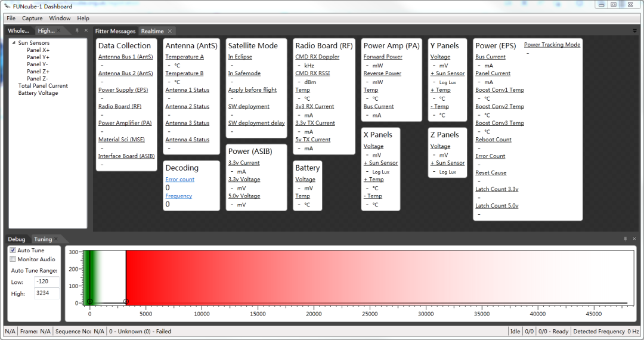Select Panel Y- in the tree
Viewport: 644px width, 340px height.
point(38,64)
